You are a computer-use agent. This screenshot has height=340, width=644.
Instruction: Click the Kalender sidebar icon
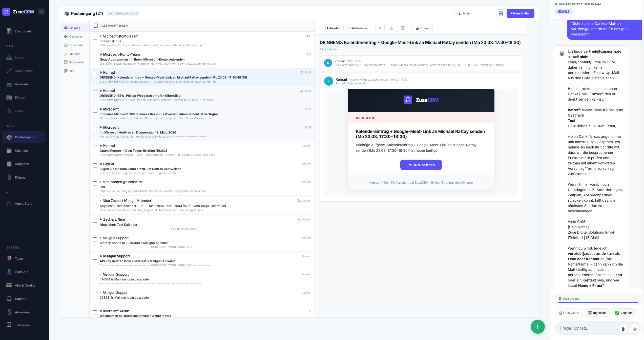pyautogui.click(x=9, y=150)
